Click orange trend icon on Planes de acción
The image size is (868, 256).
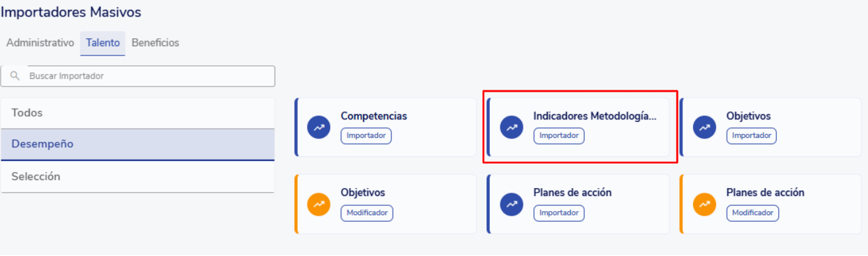click(704, 205)
